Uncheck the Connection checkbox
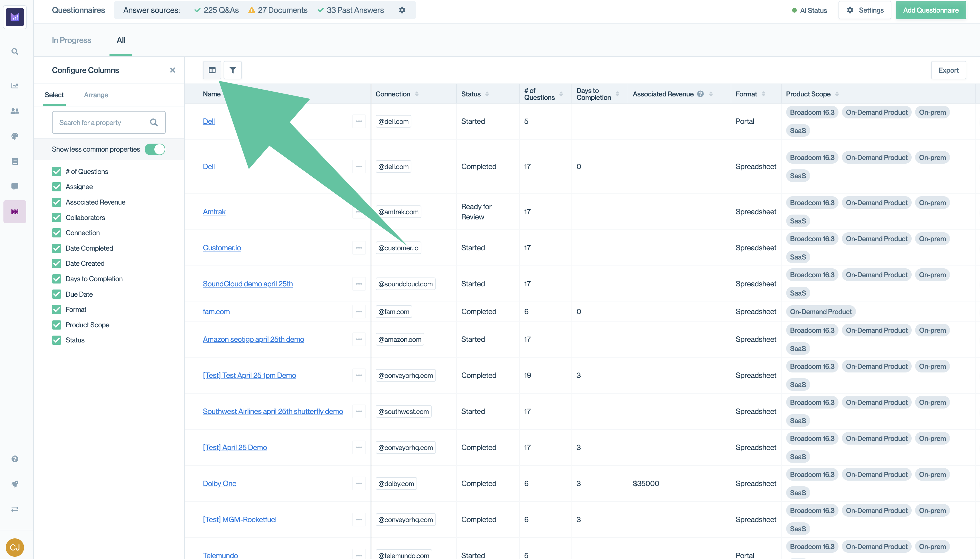 click(56, 233)
